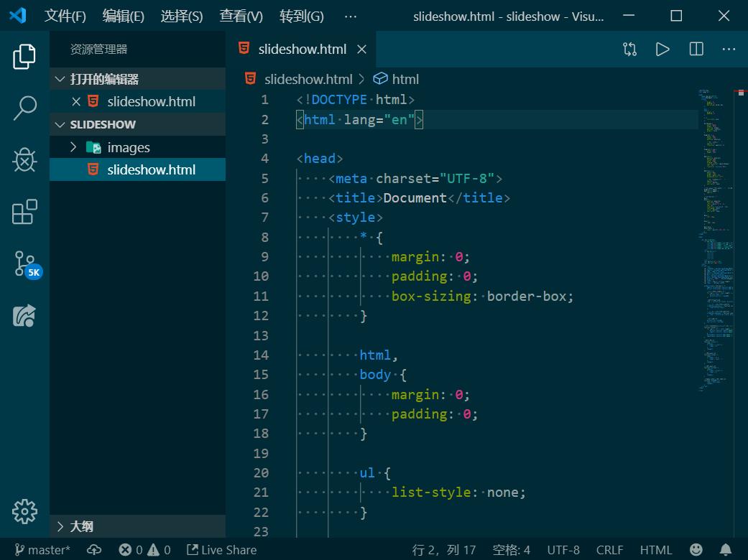This screenshot has width=748, height=560.
Task: Open the 选择(S) menu
Action: (x=181, y=17)
